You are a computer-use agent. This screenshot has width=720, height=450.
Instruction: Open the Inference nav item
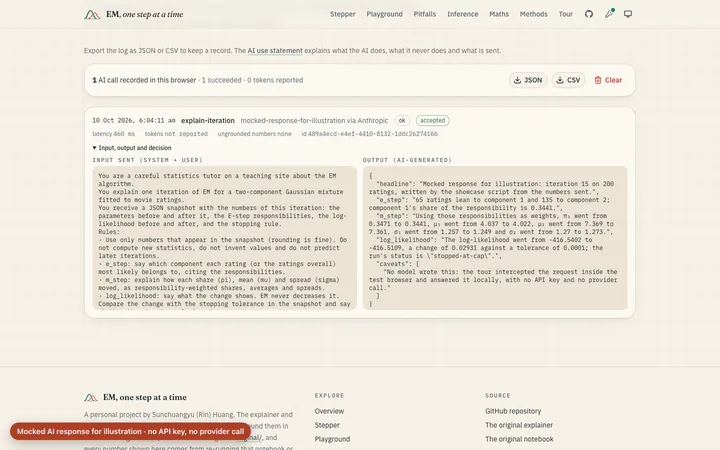click(x=462, y=14)
